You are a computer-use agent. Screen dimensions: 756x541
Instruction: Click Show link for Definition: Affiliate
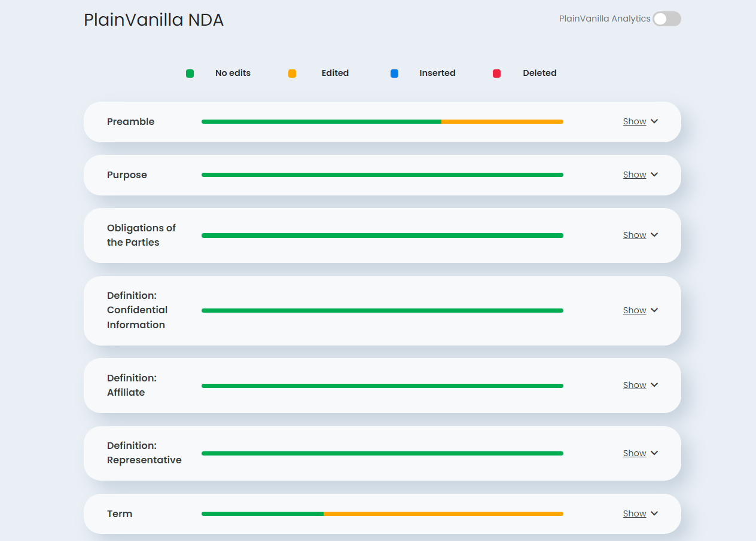coord(635,385)
